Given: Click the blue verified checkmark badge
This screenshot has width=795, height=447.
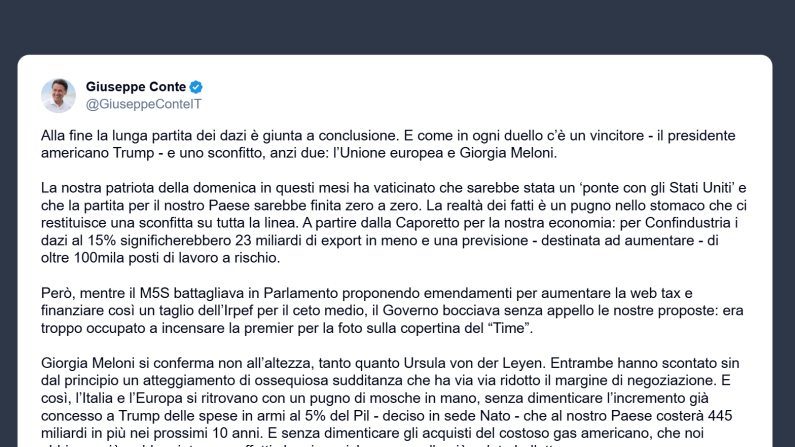Looking at the screenshot, I should coord(197,87).
